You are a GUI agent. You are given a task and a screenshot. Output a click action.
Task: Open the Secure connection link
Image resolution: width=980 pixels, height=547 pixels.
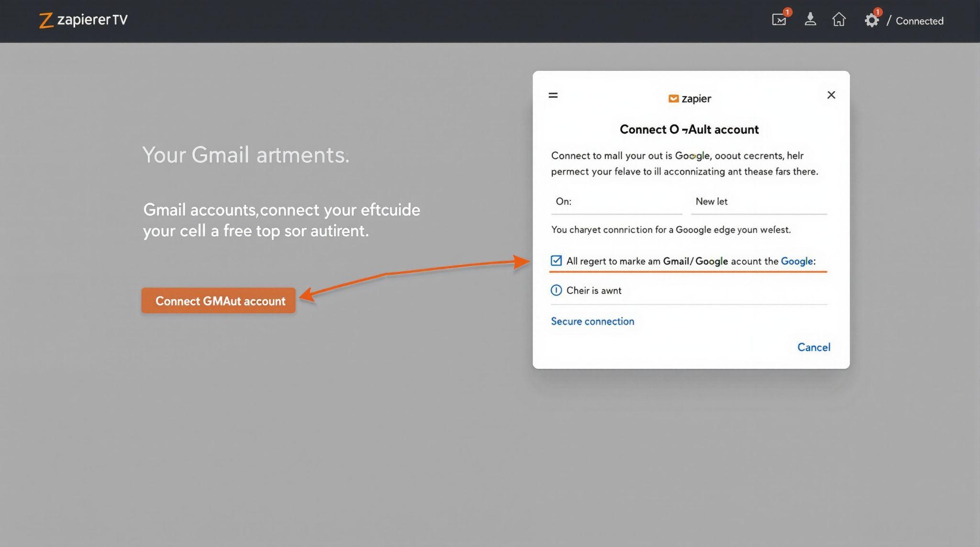coord(592,322)
